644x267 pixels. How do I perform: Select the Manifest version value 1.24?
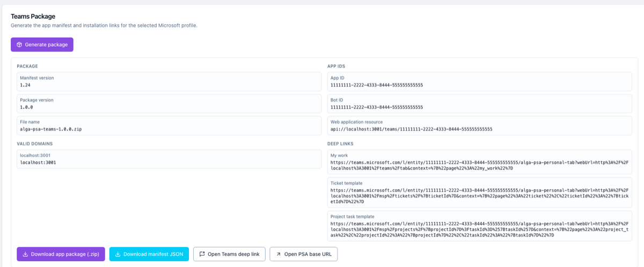tap(25, 85)
